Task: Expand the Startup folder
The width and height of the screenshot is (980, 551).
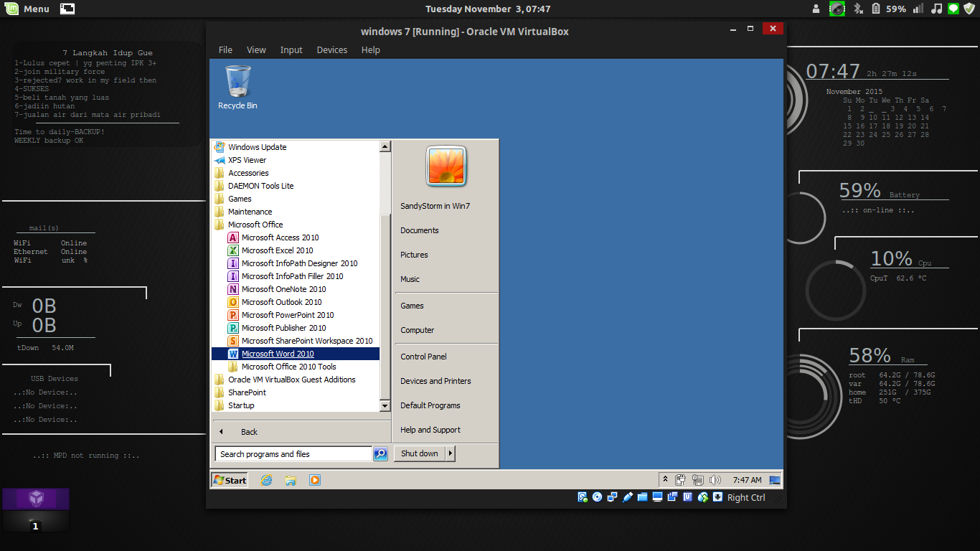Action: click(x=235, y=405)
